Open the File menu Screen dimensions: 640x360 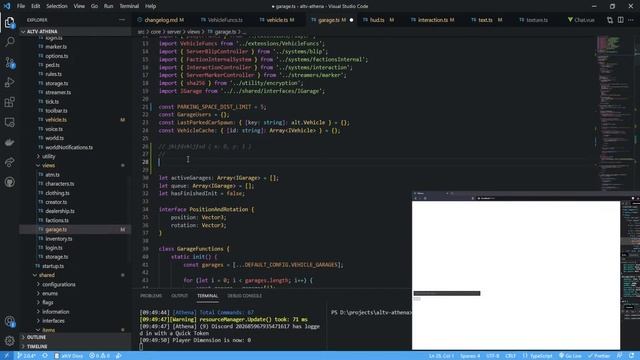coord(21,6)
